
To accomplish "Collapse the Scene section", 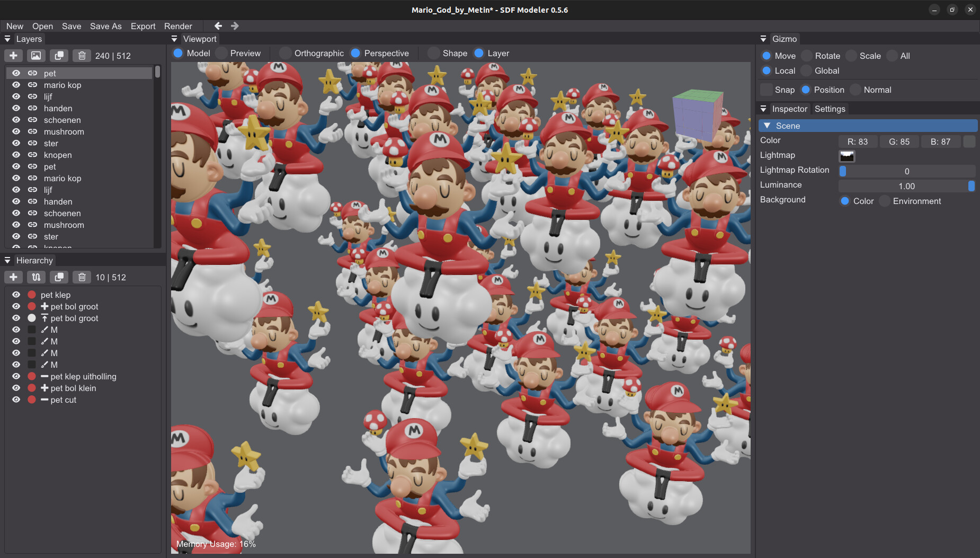I will 767,126.
